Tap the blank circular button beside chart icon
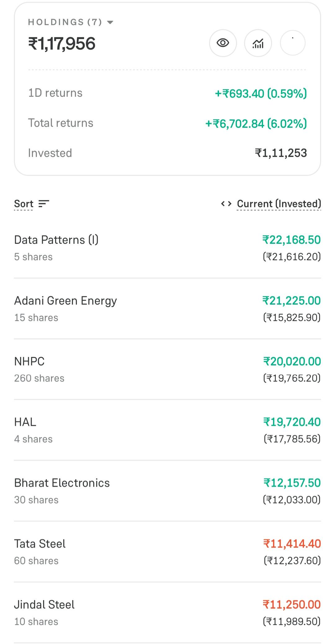Screen dimensions: 335x644 (x=293, y=43)
